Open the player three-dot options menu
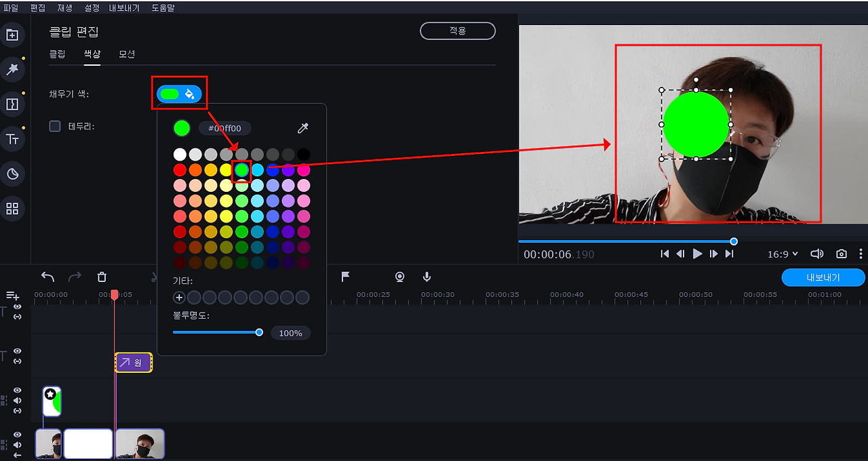868x461 pixels. [x=861, y=254]
